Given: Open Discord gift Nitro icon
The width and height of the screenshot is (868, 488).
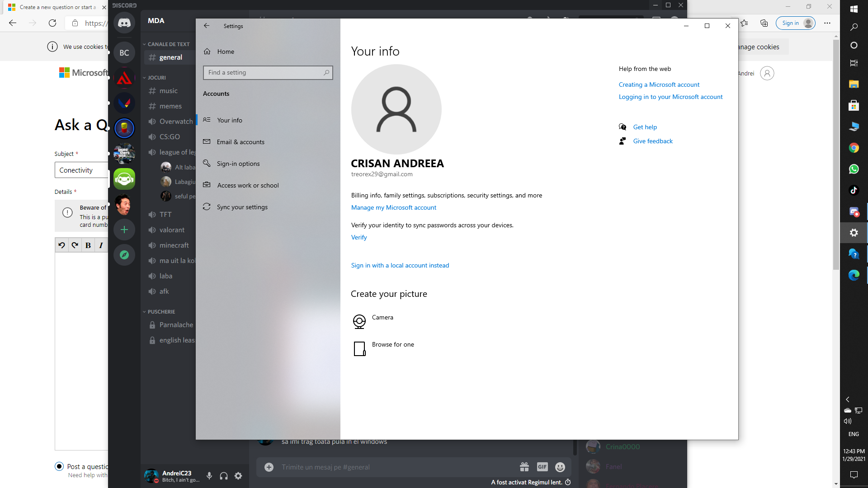Looking at the screenshot, I should tap(524, 467).
